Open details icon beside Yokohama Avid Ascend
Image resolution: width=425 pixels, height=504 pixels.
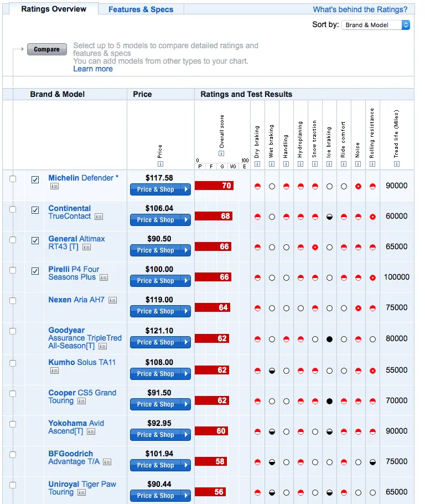pos(91,431)
